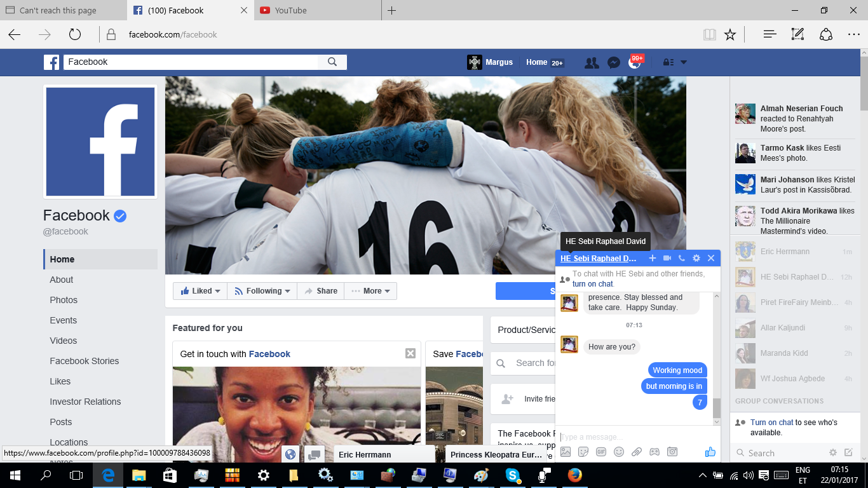
Task: Open games controller icon in chat
Action: 654,452
